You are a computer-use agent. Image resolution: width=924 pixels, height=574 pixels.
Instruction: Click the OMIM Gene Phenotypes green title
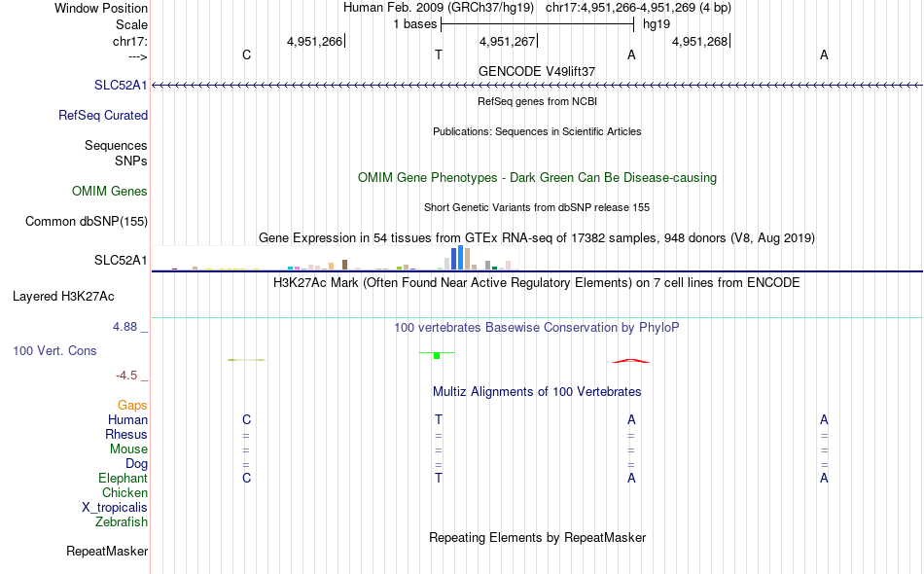[x=537, y=177]
